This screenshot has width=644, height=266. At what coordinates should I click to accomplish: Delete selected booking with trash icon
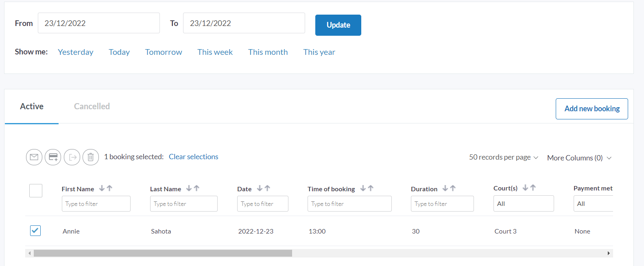(x=91, y=157)
